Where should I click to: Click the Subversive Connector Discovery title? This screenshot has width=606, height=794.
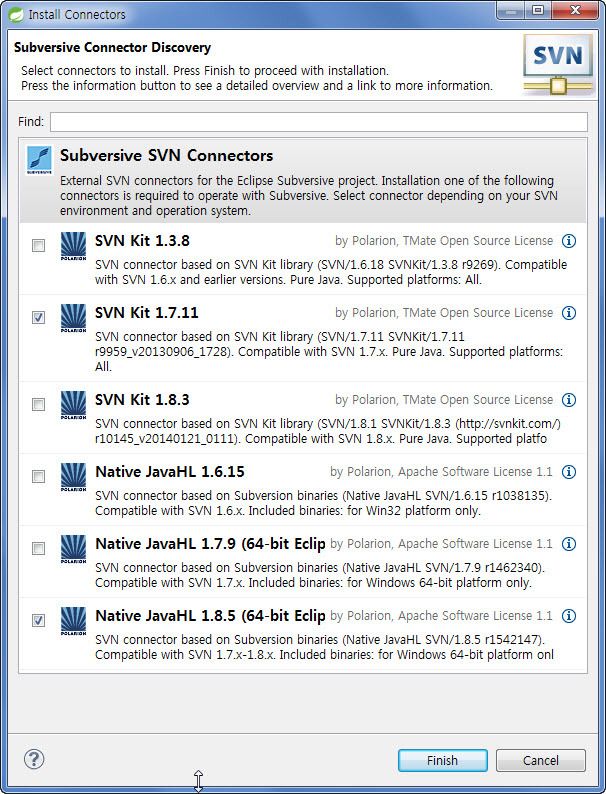[112, 48]
